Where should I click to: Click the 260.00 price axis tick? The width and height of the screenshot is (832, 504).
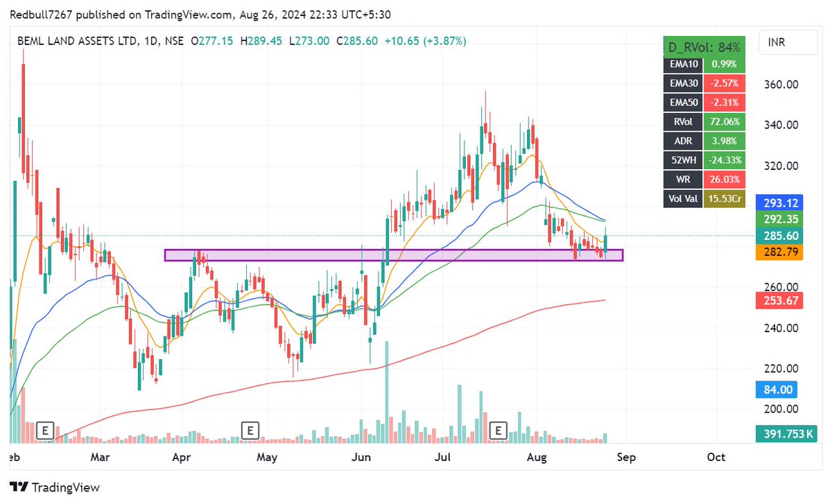pos(781,288)
